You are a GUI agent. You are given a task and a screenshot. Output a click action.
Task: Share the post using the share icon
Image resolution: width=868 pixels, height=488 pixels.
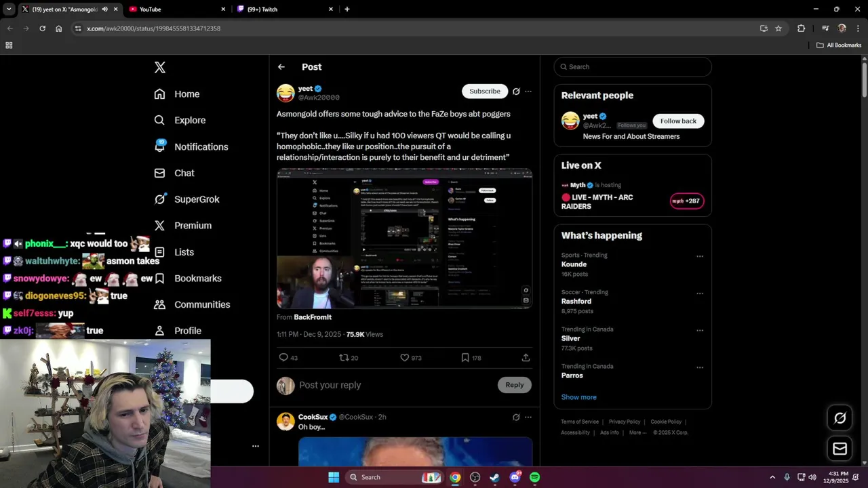526,357
